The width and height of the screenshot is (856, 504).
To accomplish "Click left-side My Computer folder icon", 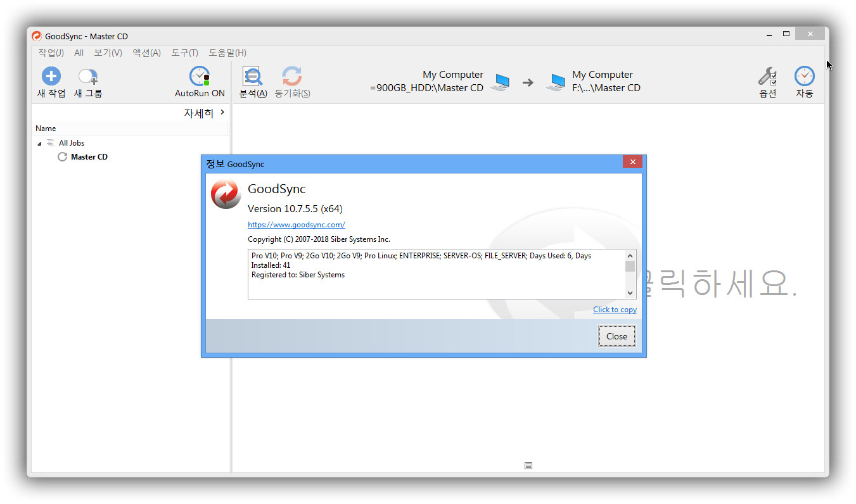I will [500, 82].
